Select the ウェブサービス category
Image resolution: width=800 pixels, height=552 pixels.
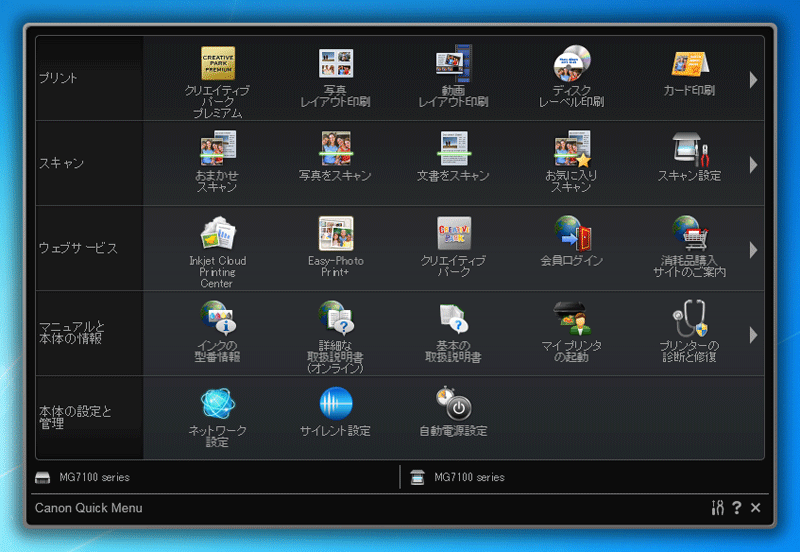point(89,248)
